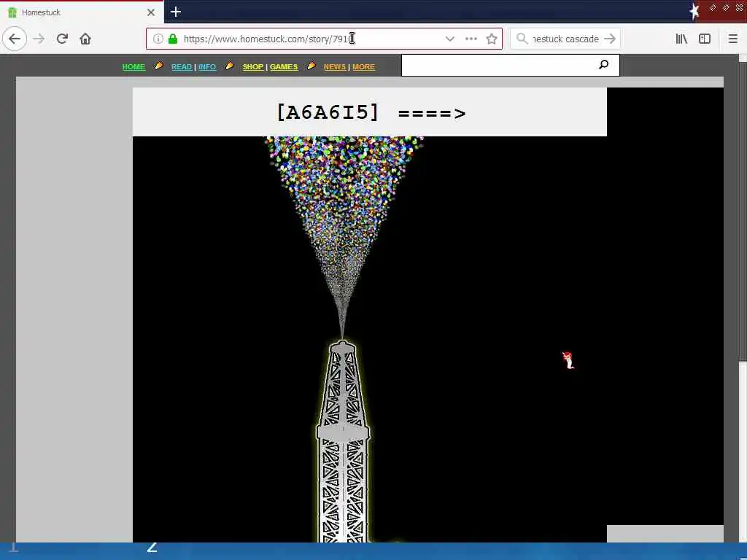Open the MORE link
Image resolution: width=747 pixels, height=560 pixels.
pos(363,66)
